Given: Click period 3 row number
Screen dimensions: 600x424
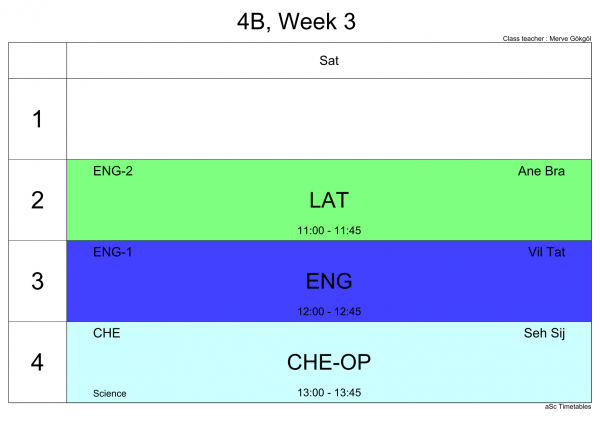Looking at the screenshot, I should click(x=37, y=281).
